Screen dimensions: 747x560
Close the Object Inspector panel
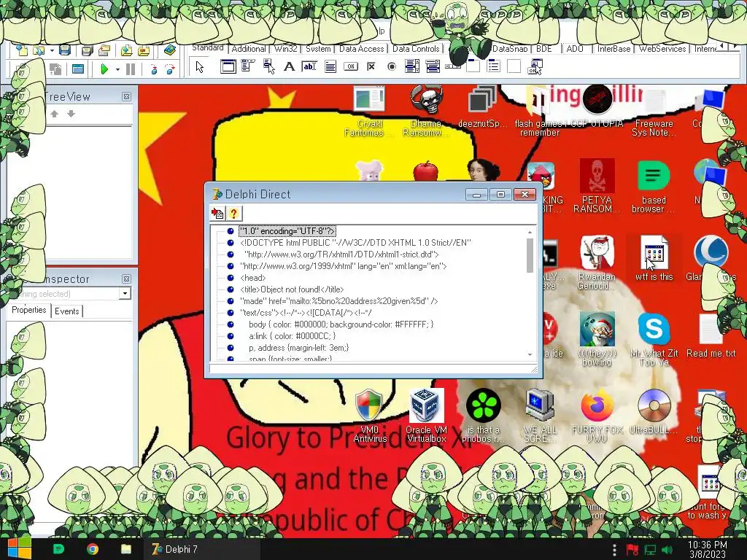(x=126, y=279)
